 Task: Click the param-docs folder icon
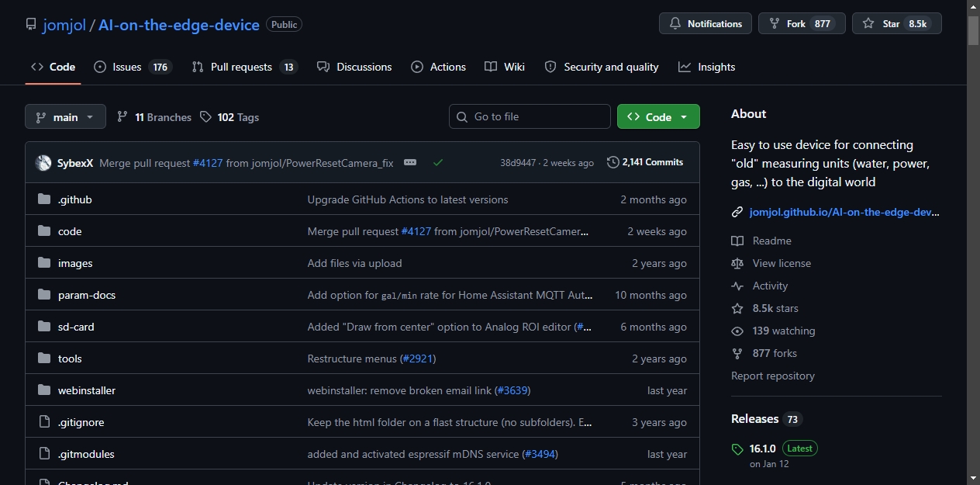(x=44, y=295)
